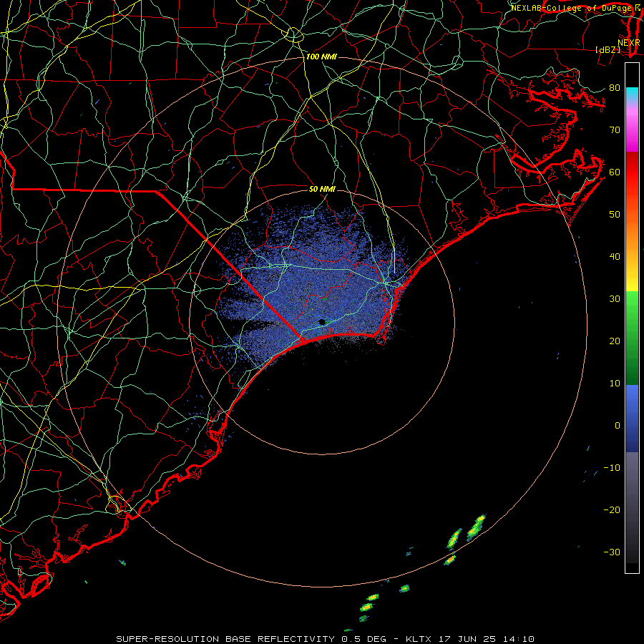The height and width of the screenshot is (644, 644).
Task: Click the 60 value on the color scale
Action: [x=615, y=172]
